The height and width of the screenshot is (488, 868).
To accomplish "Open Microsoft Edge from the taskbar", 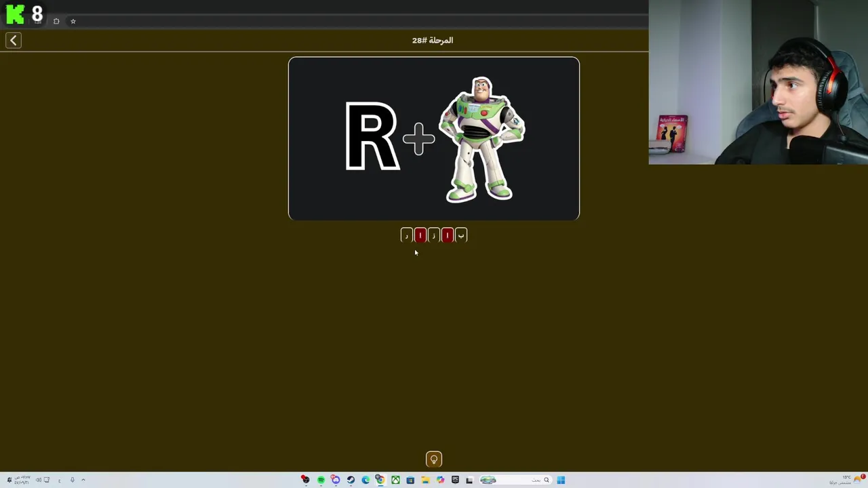I will tap(366, 480).
